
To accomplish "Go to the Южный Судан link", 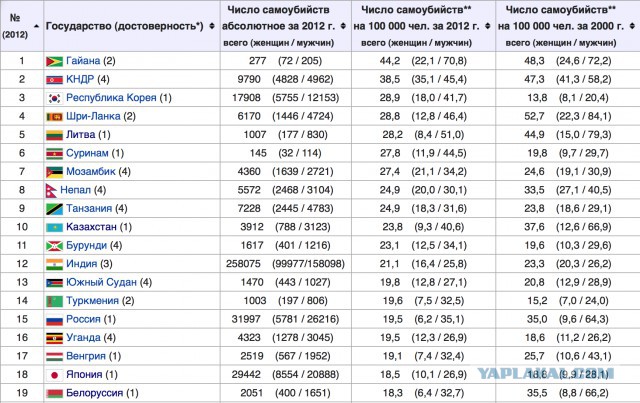I will coord(101,282).
